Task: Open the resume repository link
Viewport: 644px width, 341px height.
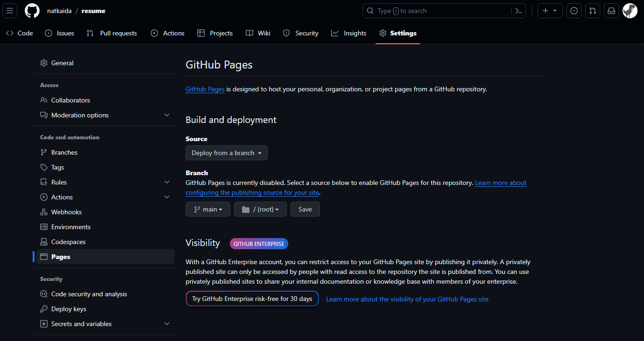Action: 93,11
